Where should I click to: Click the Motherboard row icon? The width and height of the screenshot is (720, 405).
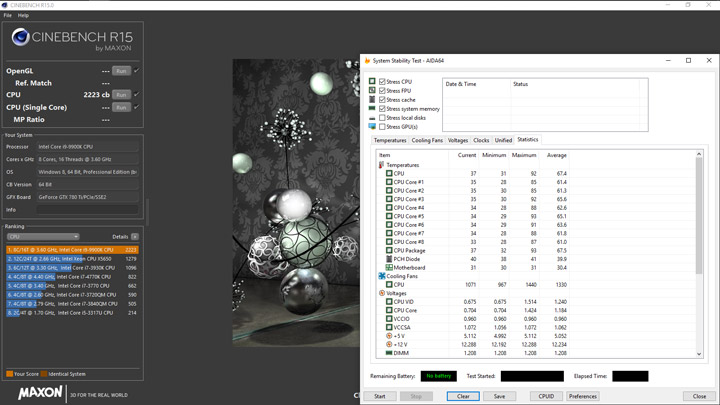click(389, 267)
